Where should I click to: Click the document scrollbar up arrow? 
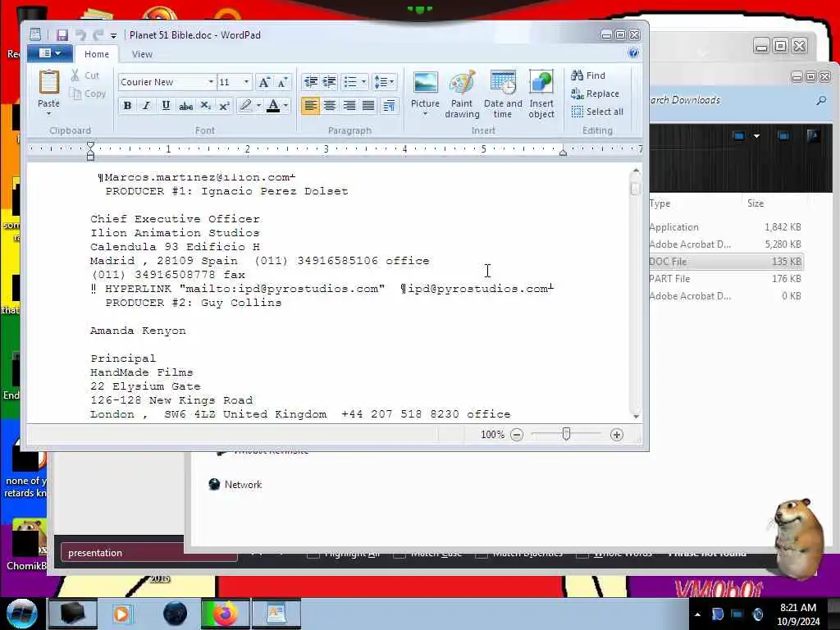[x=636, y=171]
